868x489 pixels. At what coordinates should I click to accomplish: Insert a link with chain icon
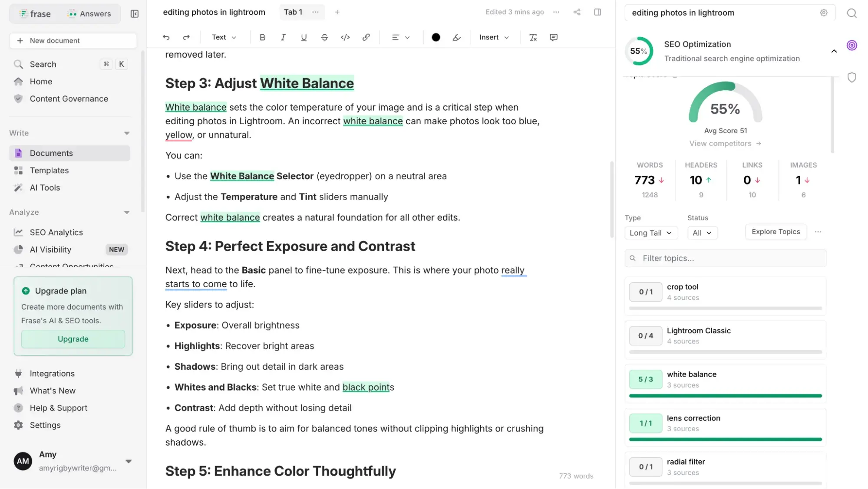(366, 37)
